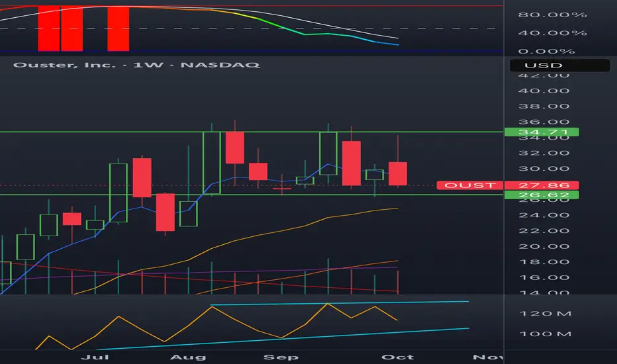
Task: Click the 120 M volume axis label
Action: click(546, 314)
